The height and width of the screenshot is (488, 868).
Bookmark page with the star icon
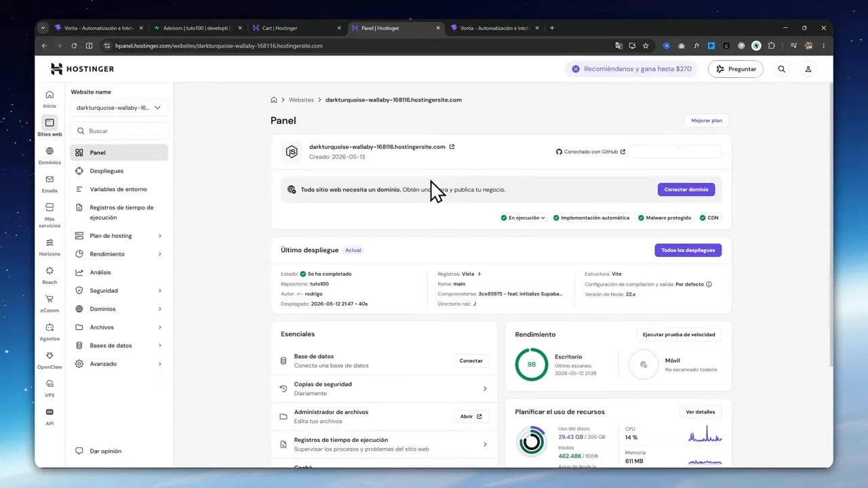click(646, 45)
